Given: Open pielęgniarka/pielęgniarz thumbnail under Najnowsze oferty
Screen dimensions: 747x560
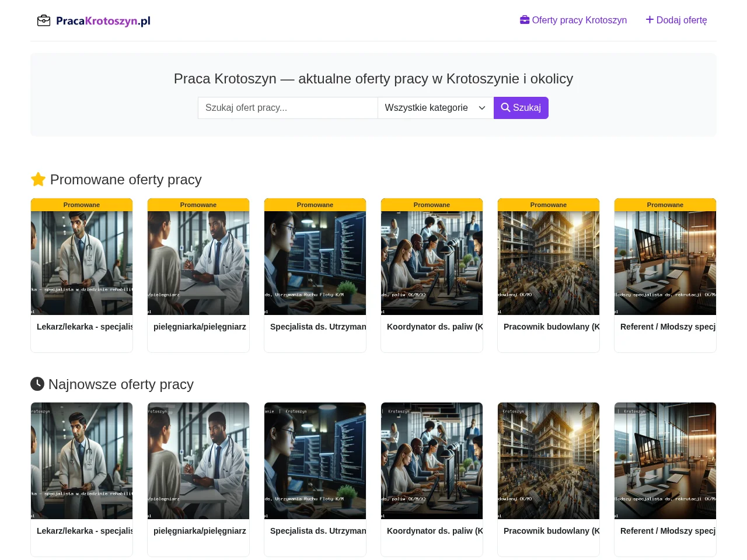Looking at the screenshot, I should point(198,461).
